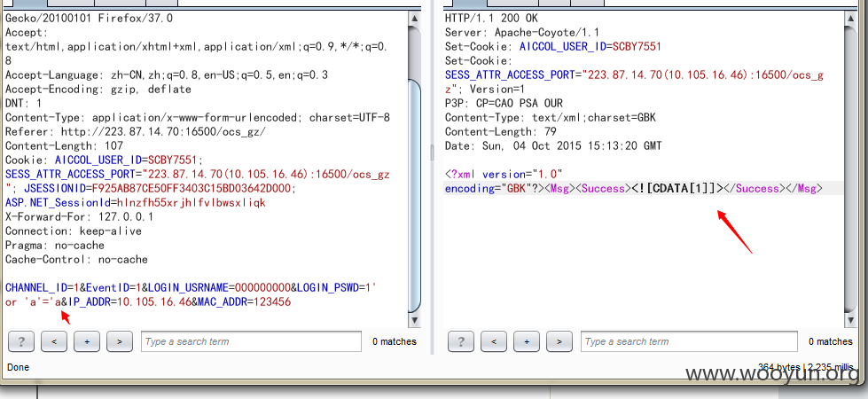Click the 'DNT: 1' header line
Image resolution: width=868 pixels, height=399 pixels.
(x=23, y=104)
